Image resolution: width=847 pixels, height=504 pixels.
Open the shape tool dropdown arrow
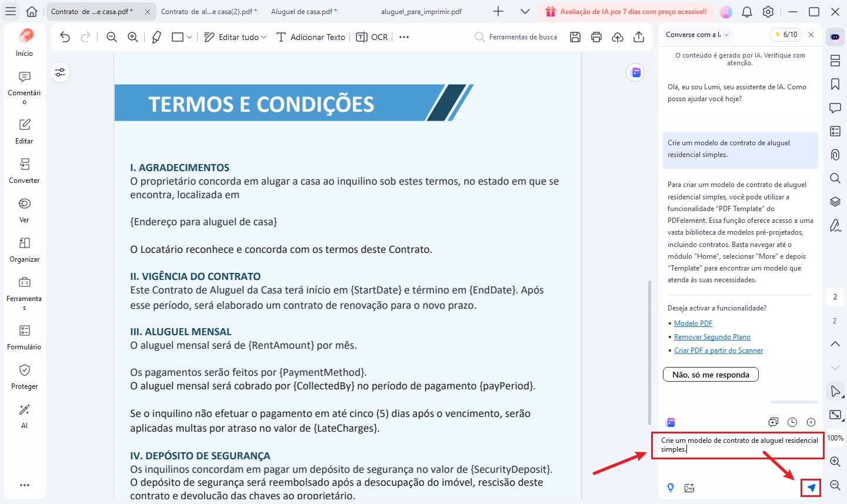coord(189,36)
